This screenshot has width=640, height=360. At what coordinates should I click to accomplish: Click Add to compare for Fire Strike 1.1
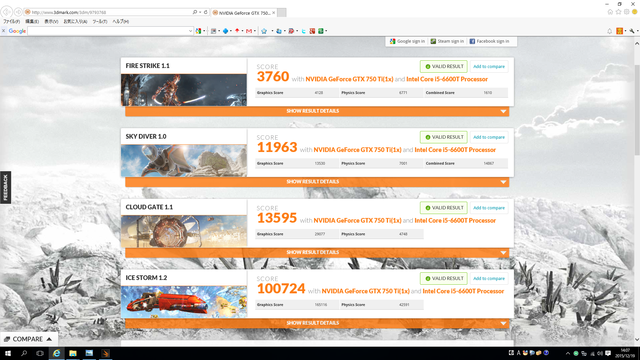[489, 67]
